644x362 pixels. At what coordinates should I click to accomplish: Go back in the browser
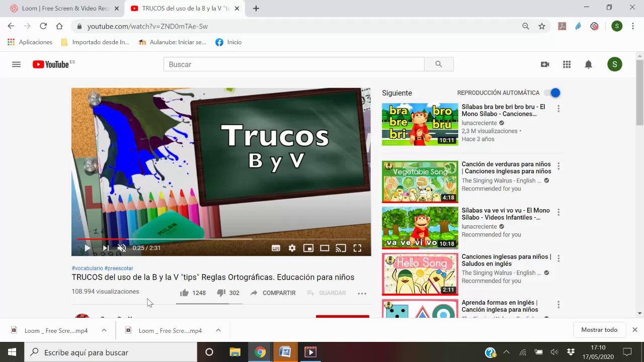pos(11,26)
